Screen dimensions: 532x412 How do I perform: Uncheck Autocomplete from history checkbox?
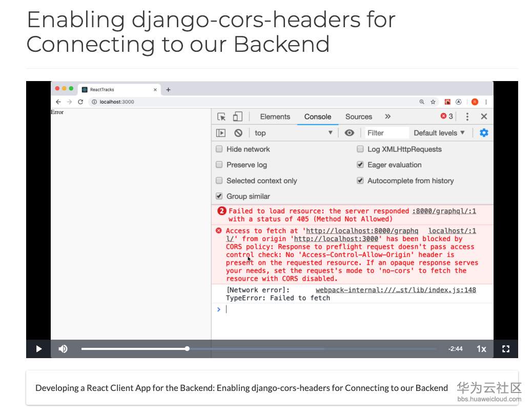pyautogui.click(x=360, y=181)
